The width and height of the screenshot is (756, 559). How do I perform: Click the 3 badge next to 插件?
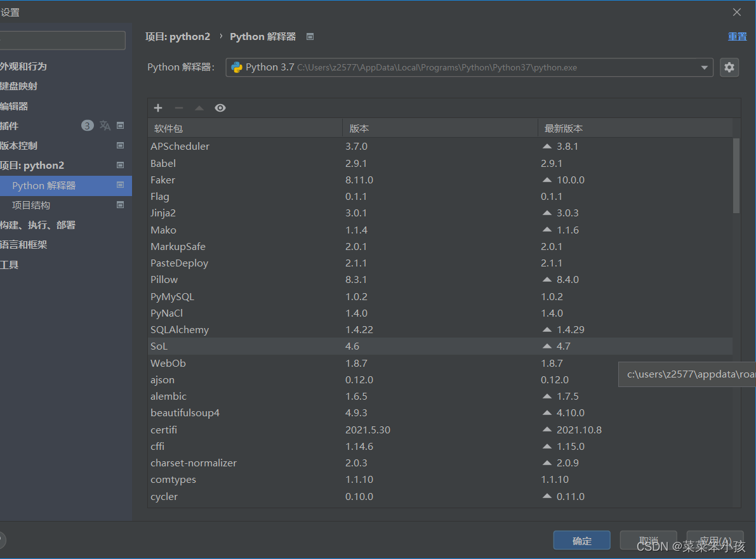(x=87, y=126)
